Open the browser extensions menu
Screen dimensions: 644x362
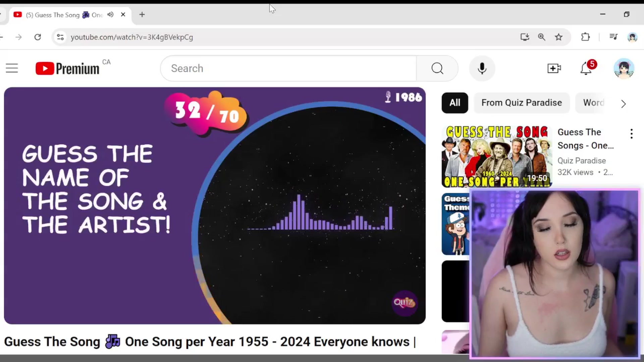coord(585,37)
